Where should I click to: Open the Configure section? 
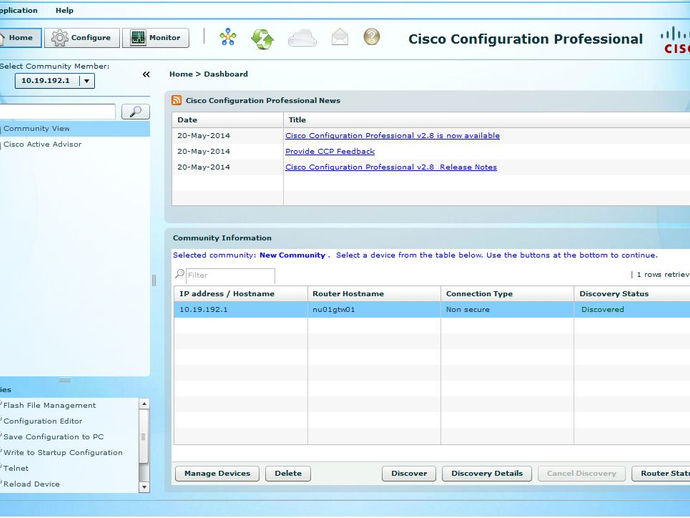coord(82,38)
